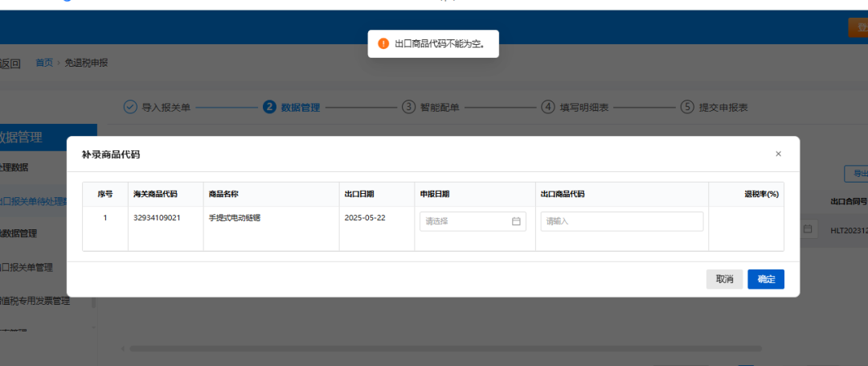This screenshot has height=366, width=868.
Task: Click the sidebar vertical scrollbar
Action: coord(93,302)
